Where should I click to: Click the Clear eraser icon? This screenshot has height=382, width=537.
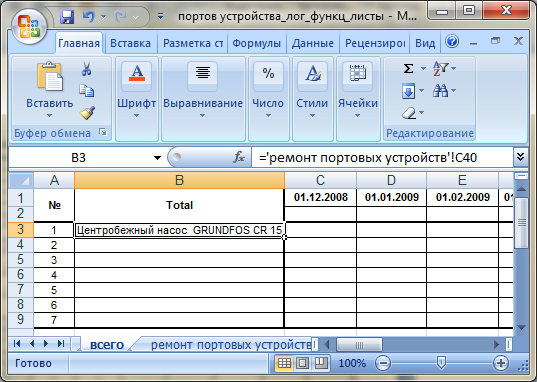point(409,113)
